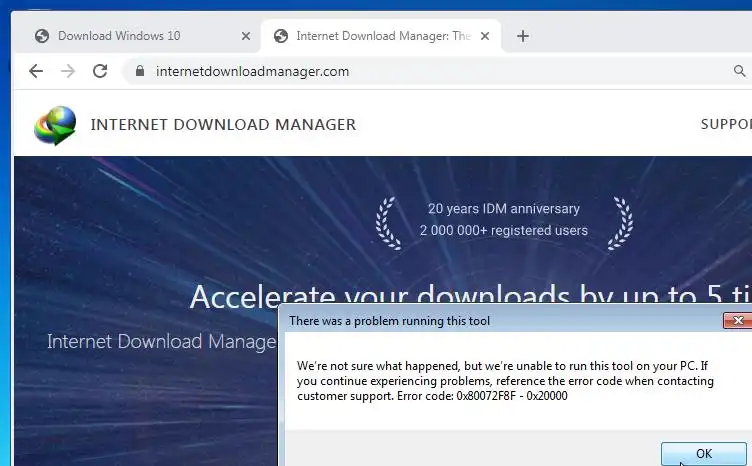The height and width of the screenshot is (466, 752).
Task: Close the error dialog with red X
Action: pos(738,321)
